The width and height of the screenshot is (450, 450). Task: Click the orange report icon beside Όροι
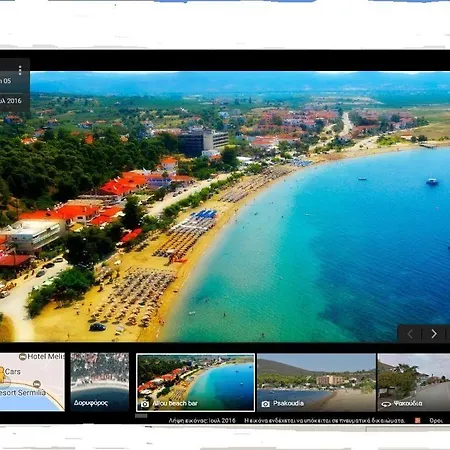point(417,421)
